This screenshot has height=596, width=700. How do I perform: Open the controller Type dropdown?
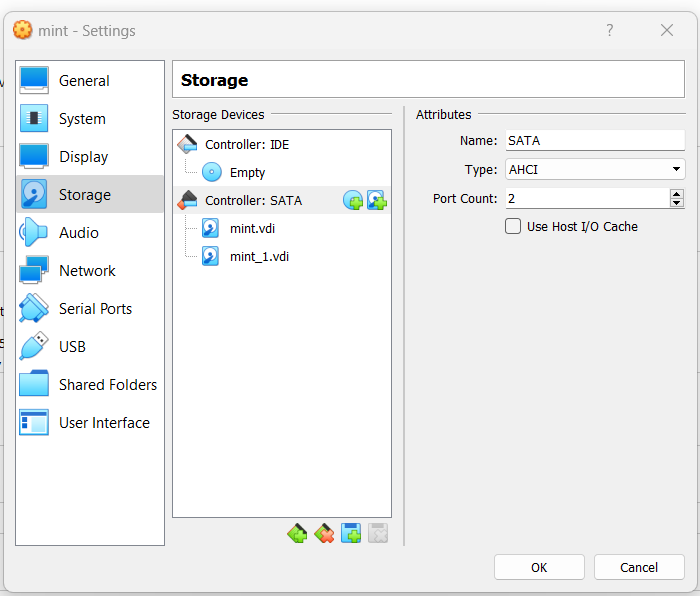coord(595,169)
